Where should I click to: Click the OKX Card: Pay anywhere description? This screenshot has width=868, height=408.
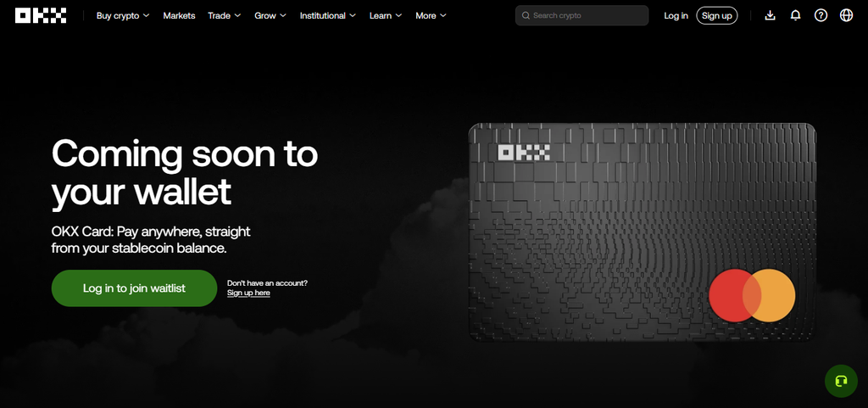151,239
